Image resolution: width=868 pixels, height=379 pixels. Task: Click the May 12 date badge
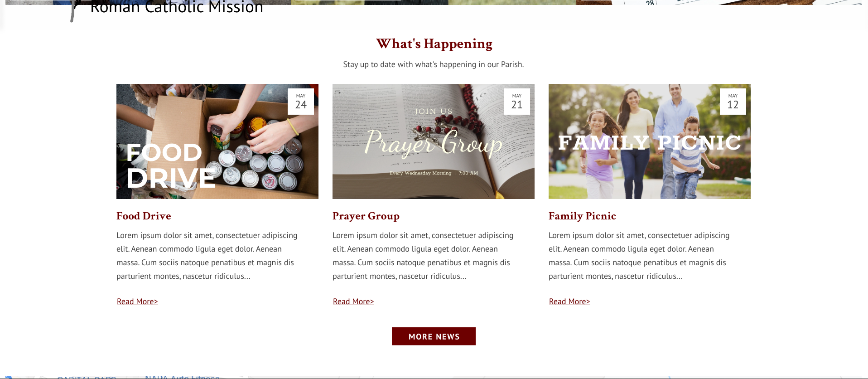tap(733, 102)
